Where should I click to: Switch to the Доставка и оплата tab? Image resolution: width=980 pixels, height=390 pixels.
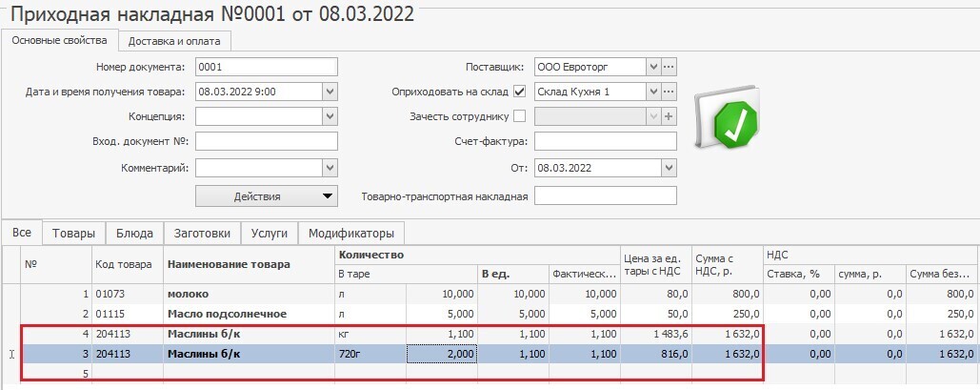click(174, 41)
